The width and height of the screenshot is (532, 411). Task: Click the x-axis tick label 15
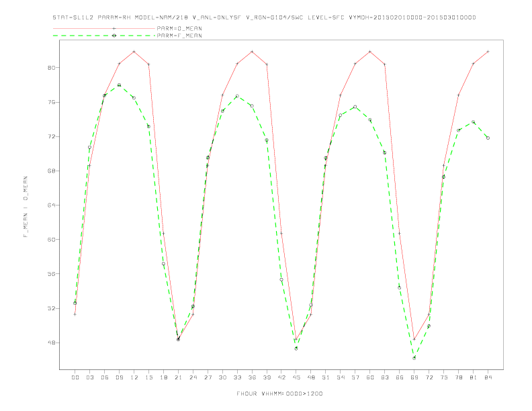point(148,377)
